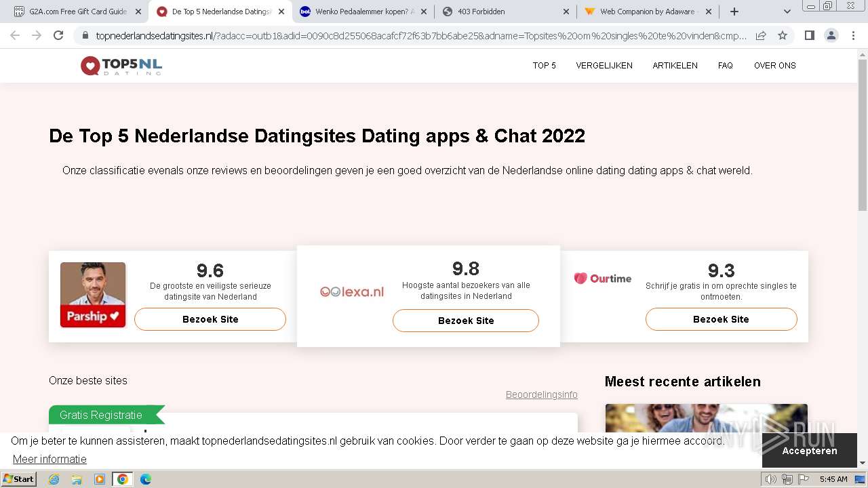
Task: Close the Wenko Pedaalemmer tab
Action: click(x=424, y=12)
